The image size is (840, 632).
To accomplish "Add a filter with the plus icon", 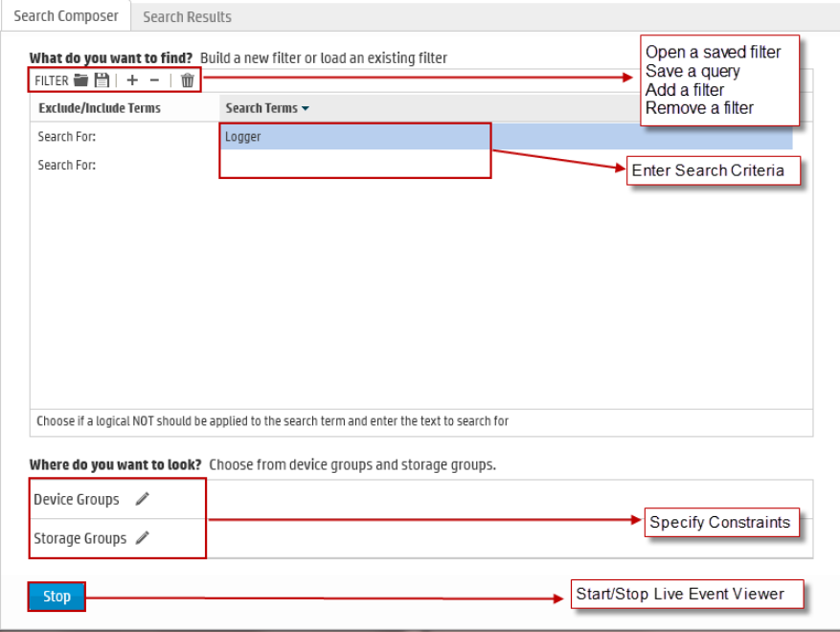I will click(132, 80).
